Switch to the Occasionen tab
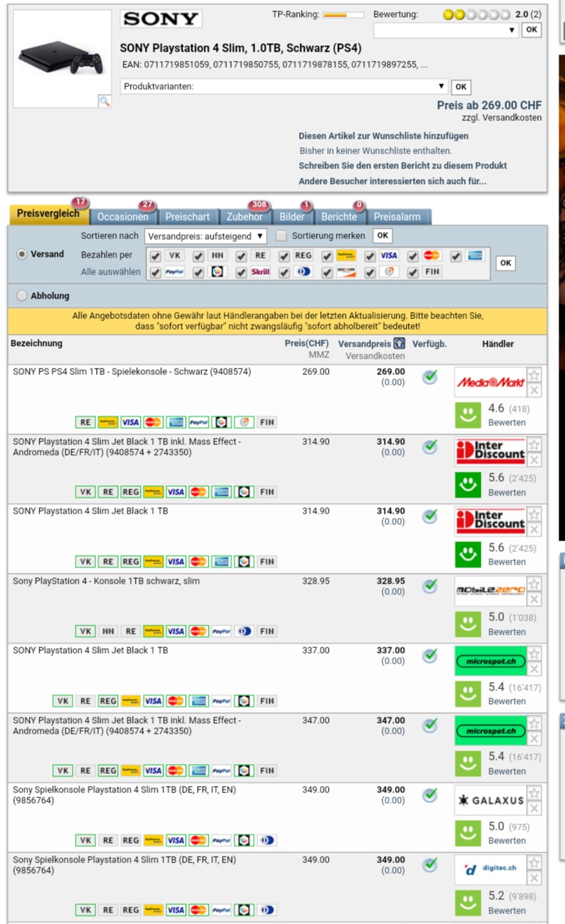The width and height of the screenshot is (565, 924). click(122, 216)
